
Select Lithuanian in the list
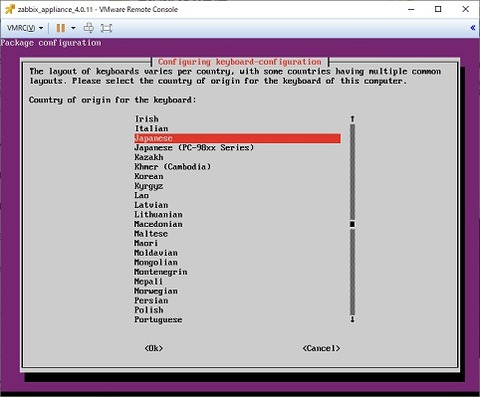(158, 215)
